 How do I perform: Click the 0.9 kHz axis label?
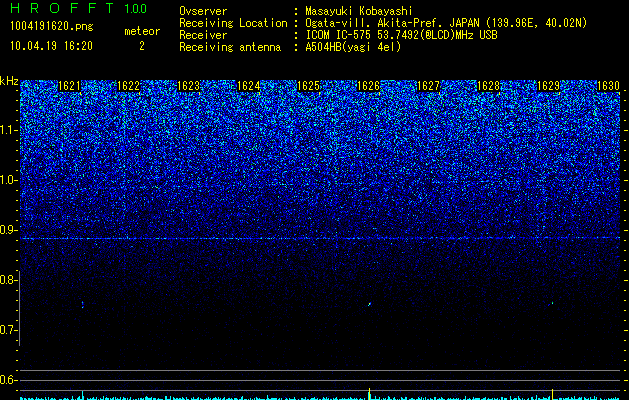[7, 230]
